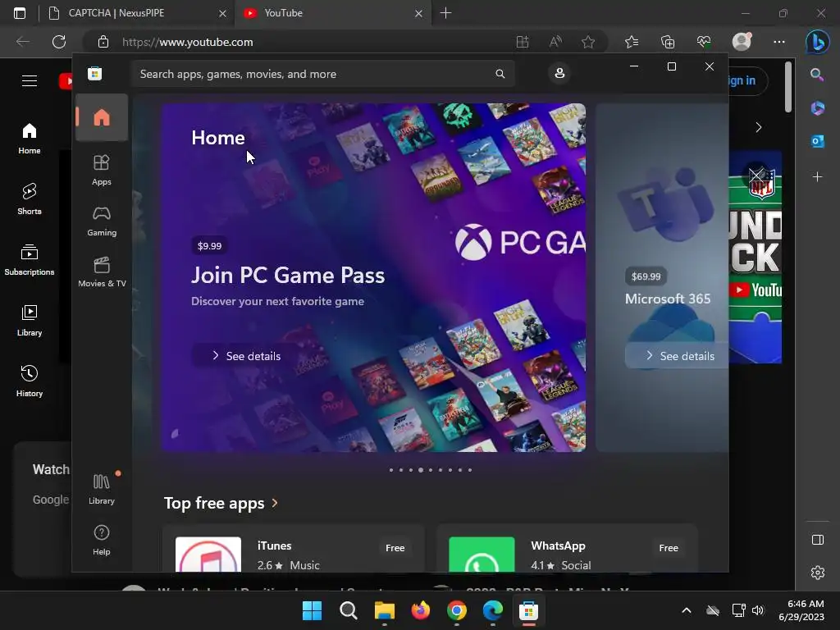Screen dimensions: 840x630
Task: Open Windows taskbar Search
Action: click(x=348, y=610)
